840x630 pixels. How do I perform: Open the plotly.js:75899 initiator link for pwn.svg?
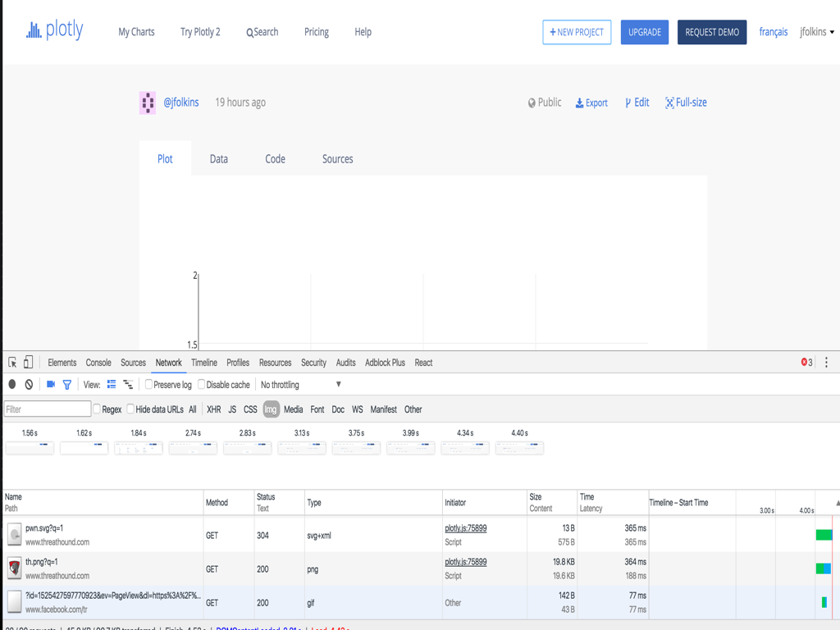tap(465, 528)
